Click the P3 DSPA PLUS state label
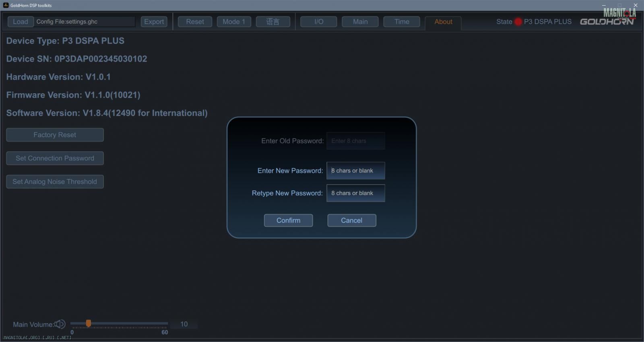This screenshot has width=644, height=342. (548, 22)
